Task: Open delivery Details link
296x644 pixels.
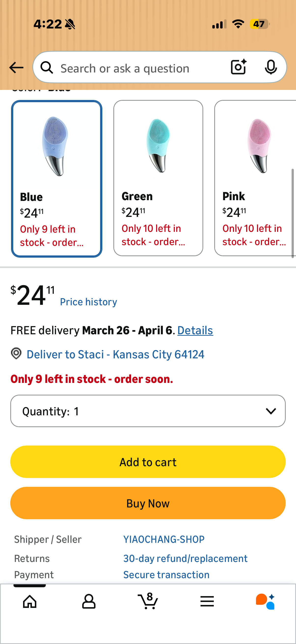Action: 195,330
